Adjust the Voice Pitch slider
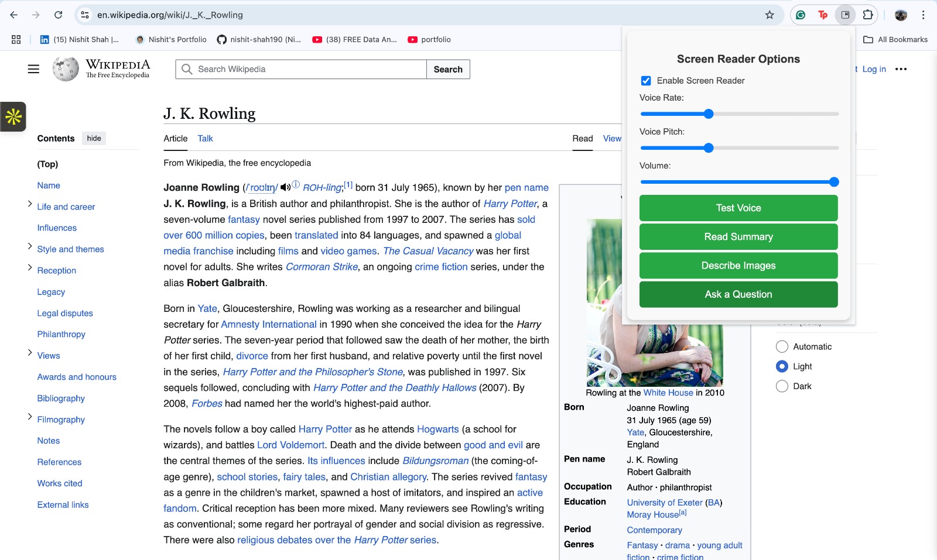937x560 pixels. coord(739,148)
